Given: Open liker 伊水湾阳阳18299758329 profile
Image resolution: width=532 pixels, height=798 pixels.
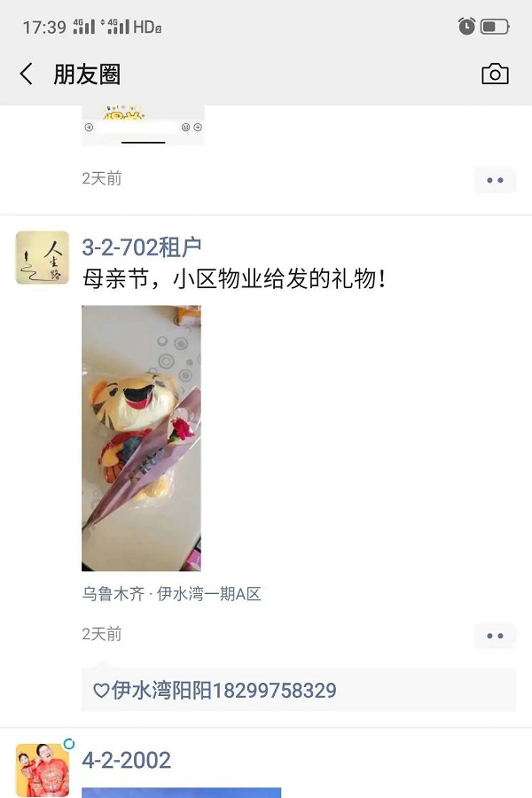Looking at the screenshot, I should [224, 691].
